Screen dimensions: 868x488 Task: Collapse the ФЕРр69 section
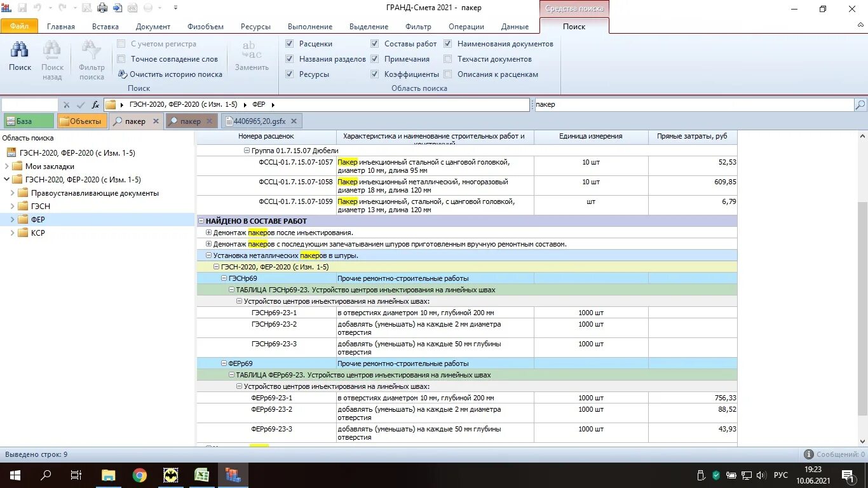[224, 363]
